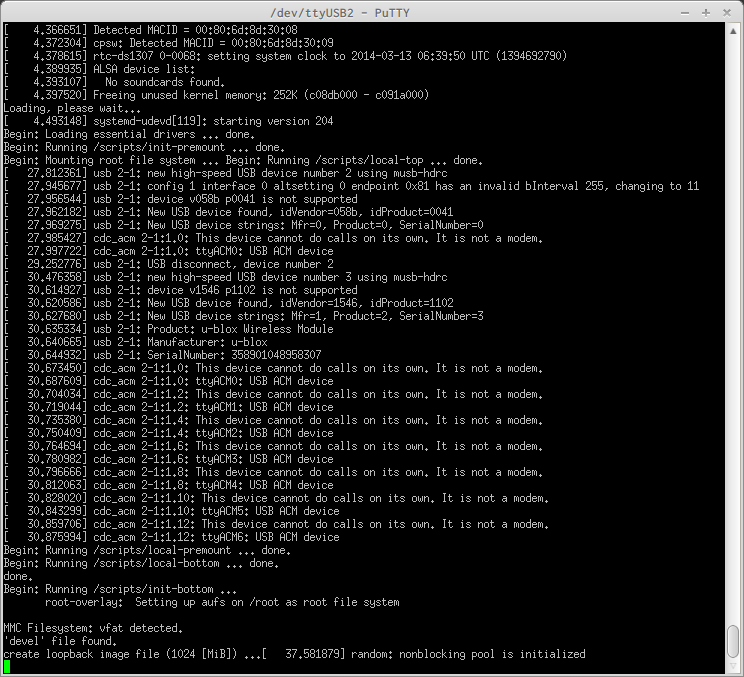Close the /dev/ttyUSB2 PuTTY window

(x=726, y=13)
